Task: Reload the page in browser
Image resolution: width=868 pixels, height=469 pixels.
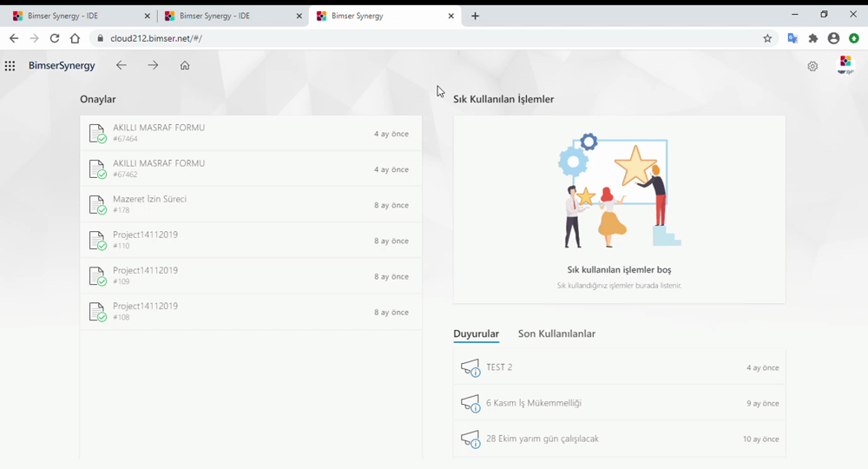Action: [55, 38]
